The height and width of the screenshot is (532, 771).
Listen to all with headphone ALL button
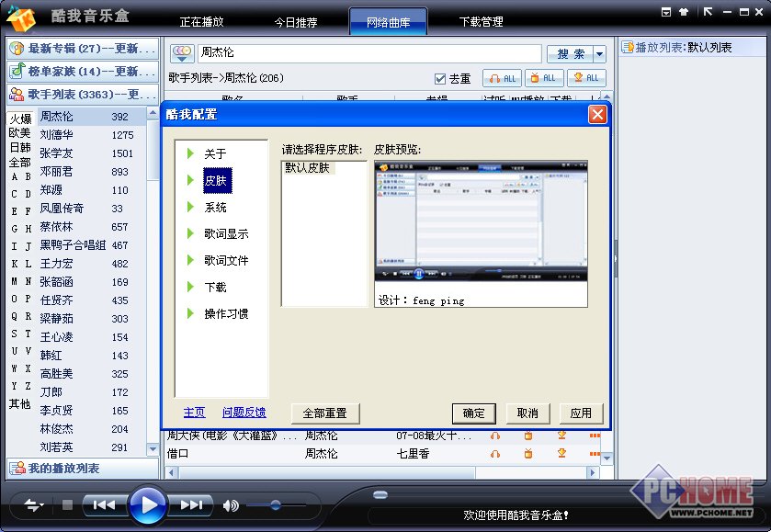(503, 78)
